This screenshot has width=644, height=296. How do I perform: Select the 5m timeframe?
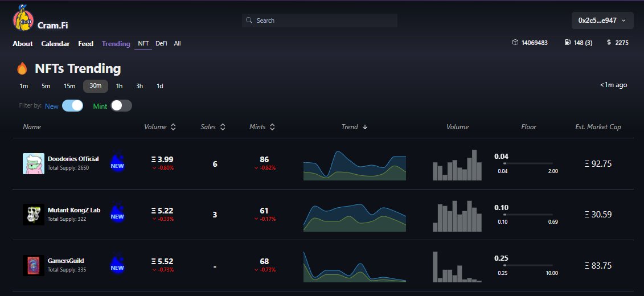point(46,86)
